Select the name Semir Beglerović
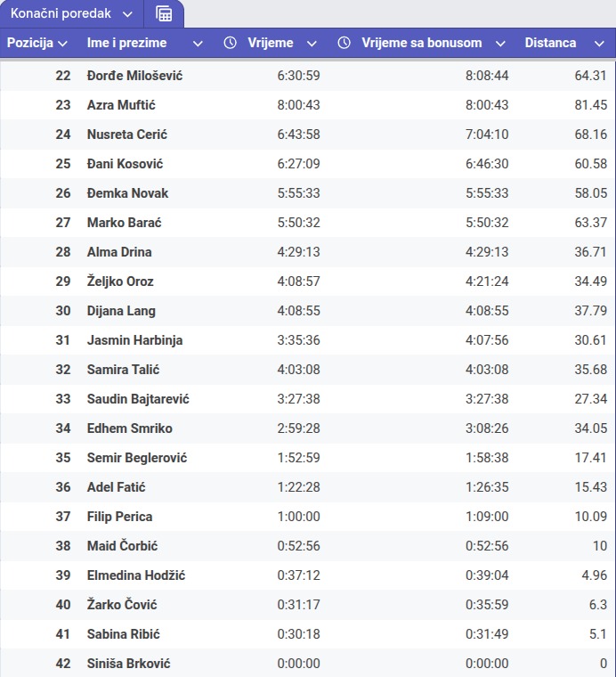616x677 pixels. tap(137, 457)
